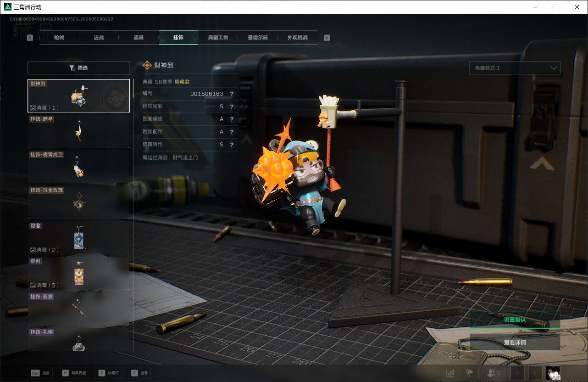
Task: Open the 筛选 filter button
Action: 78,68
